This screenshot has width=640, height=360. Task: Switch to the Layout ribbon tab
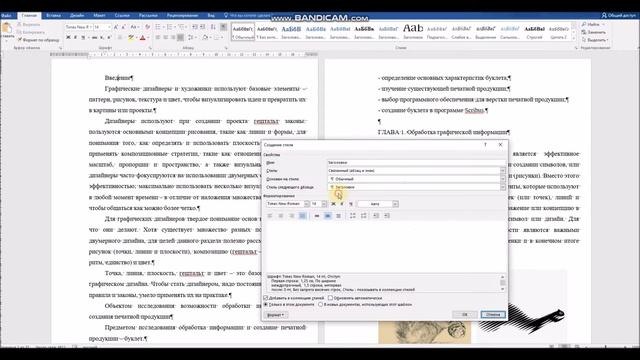[99, 16]
